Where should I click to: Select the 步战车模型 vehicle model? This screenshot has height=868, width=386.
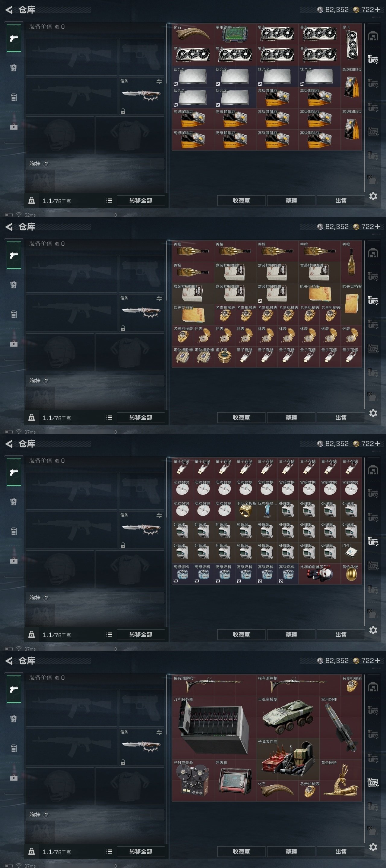tap(288, 717)
